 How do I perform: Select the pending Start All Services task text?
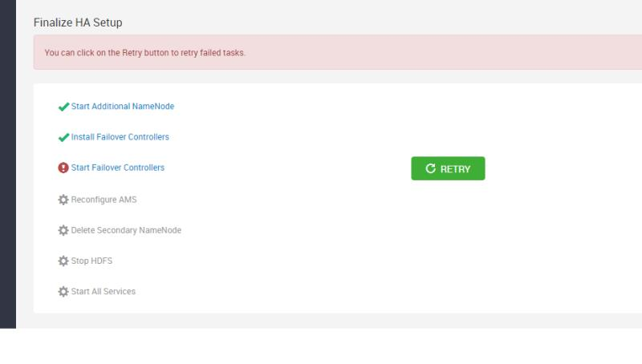pos(104,292)
